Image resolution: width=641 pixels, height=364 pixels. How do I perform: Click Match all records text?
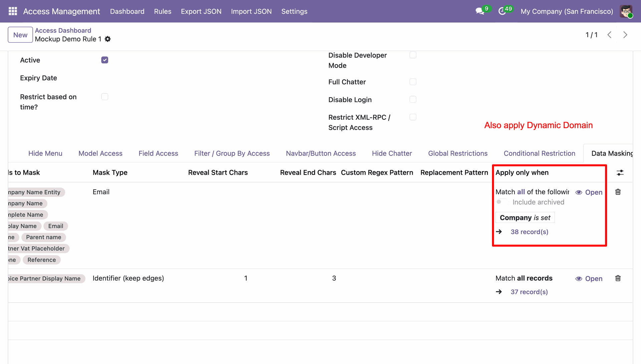(524, 278)
